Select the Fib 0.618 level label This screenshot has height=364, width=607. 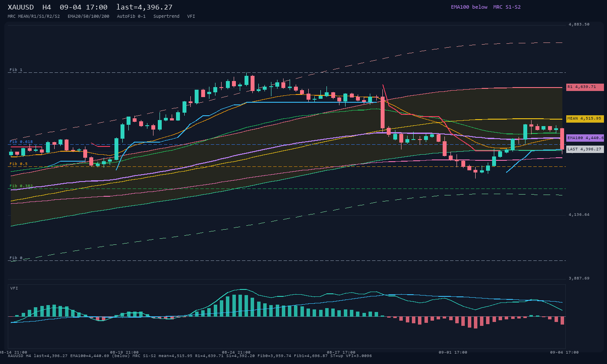point(21,142)
